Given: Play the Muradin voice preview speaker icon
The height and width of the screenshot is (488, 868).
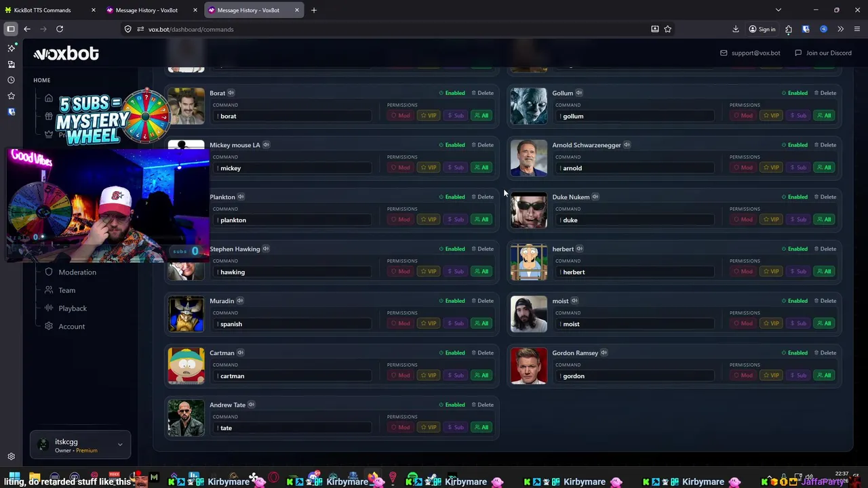Looking at the screenshot, I should (x=240, y=301).
